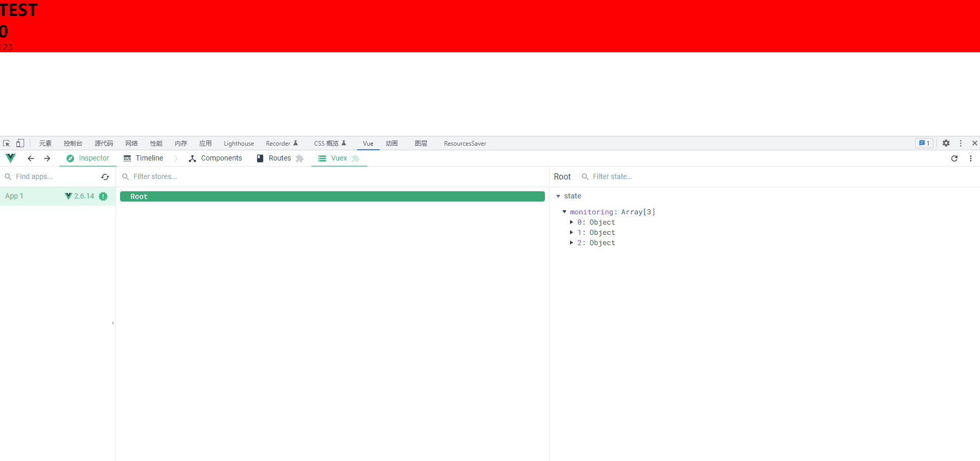Click the large 0 counter text
The height and width of the screenshot is (461, 980).
pos(4,31)
